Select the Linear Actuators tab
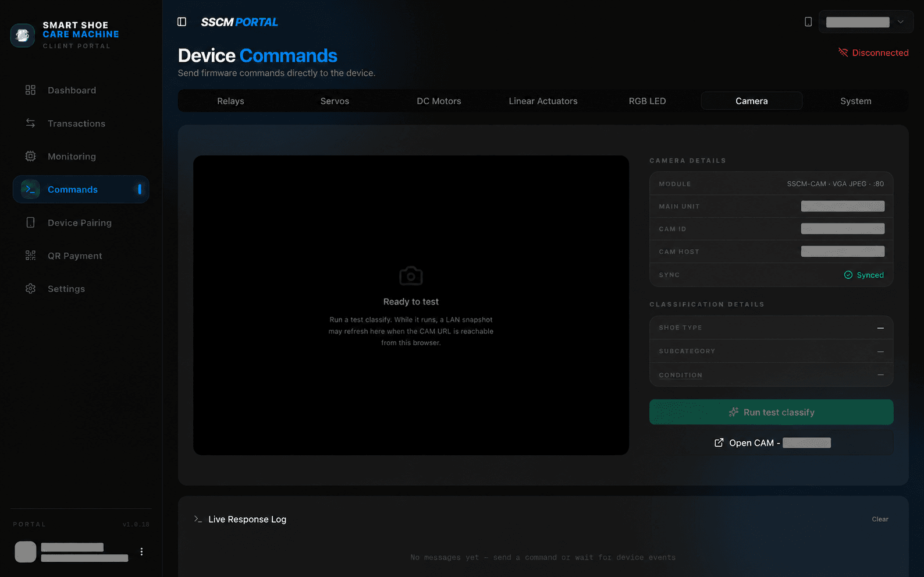This screenshot has width=924, height=577. 543,101
